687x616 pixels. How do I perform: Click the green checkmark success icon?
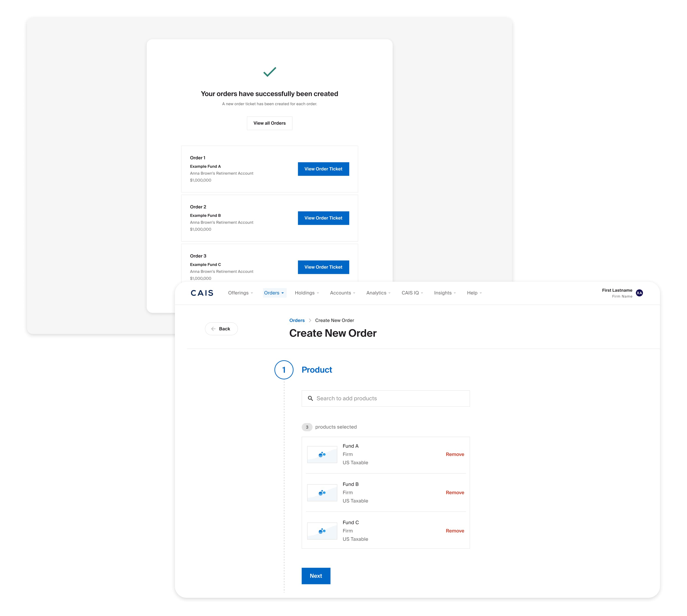pos(269,72)
